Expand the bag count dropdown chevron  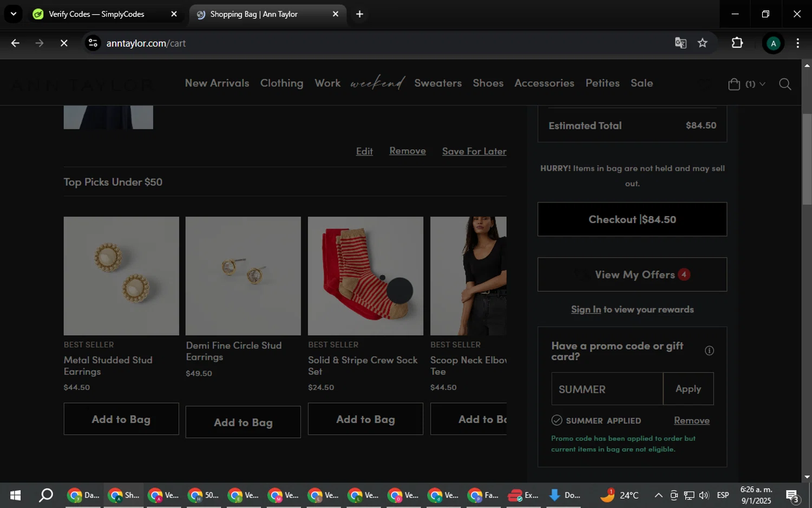click(762, 84)
